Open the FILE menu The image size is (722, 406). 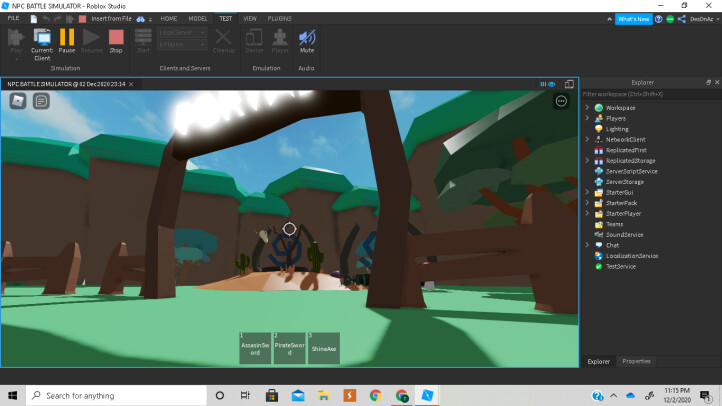point(13,18)
